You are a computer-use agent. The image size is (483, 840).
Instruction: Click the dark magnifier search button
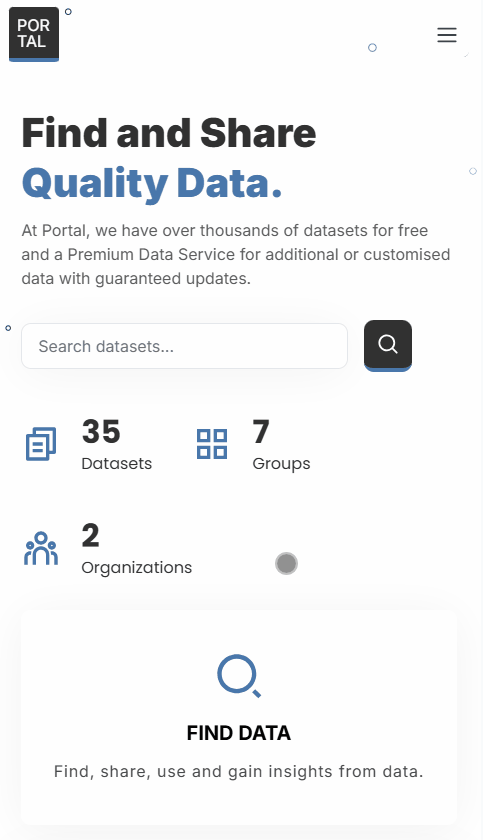pyautogui.click(x=388, y=346)
